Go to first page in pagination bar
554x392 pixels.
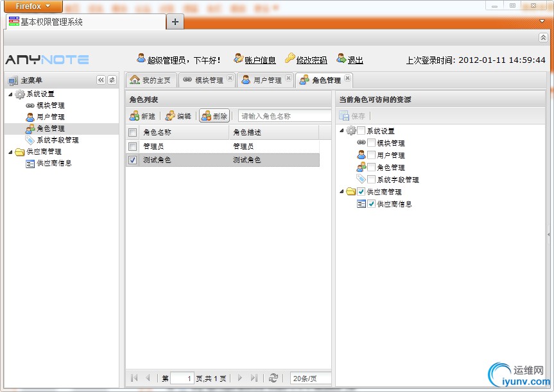pyautogui.click(x=134, y=378)
